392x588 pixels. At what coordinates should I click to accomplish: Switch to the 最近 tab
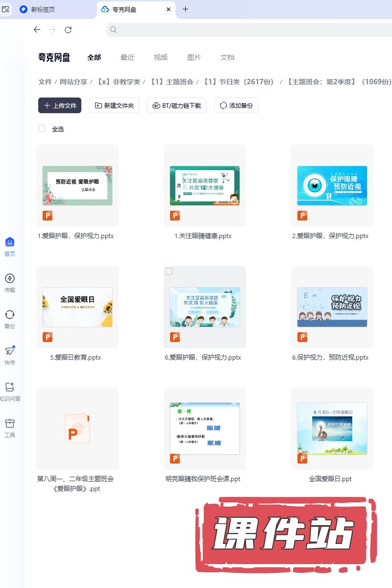tap(127, 57)
